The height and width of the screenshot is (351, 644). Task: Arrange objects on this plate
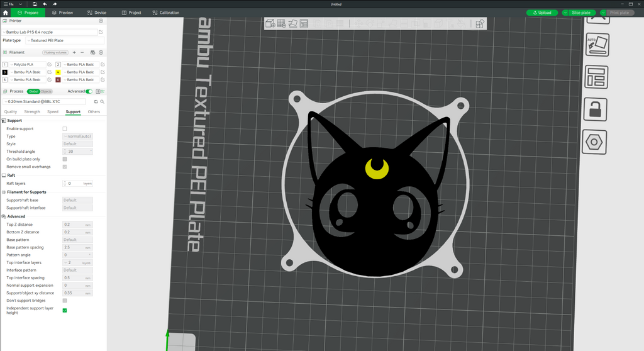(596, 77)
